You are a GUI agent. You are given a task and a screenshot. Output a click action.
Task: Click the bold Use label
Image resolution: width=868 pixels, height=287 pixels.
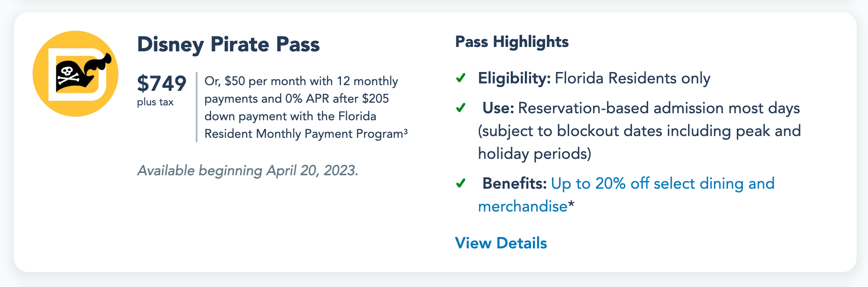(498, 108)
